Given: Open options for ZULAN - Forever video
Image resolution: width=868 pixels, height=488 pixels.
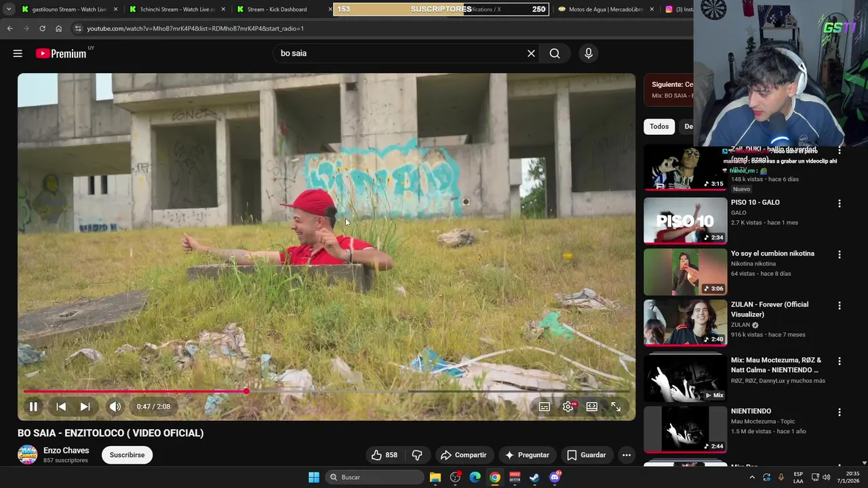Looking at the screenshot, I should 840,306.
